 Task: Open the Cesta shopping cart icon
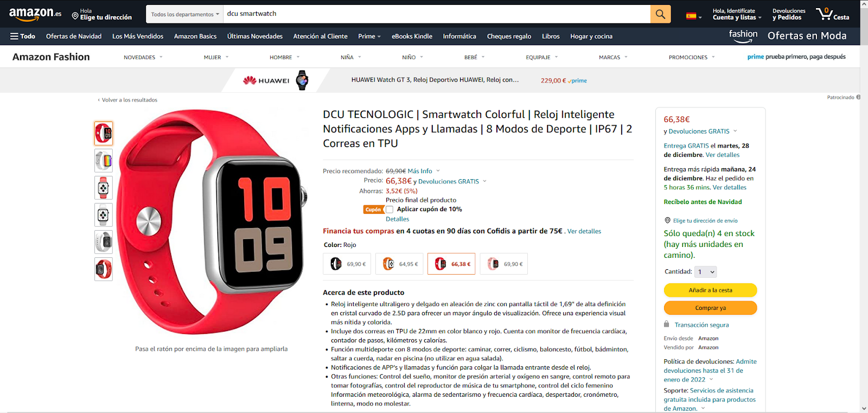coord(832,14)
